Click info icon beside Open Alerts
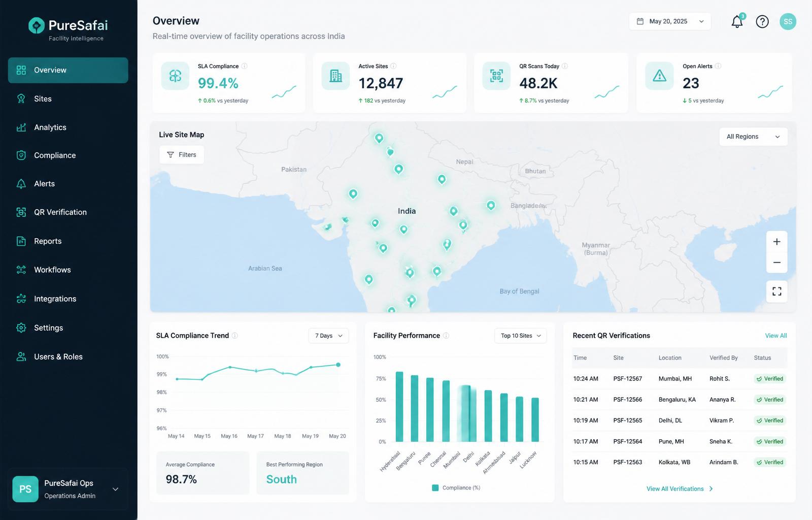This screenshot has height=520, width=812. [x=718, y=66]
